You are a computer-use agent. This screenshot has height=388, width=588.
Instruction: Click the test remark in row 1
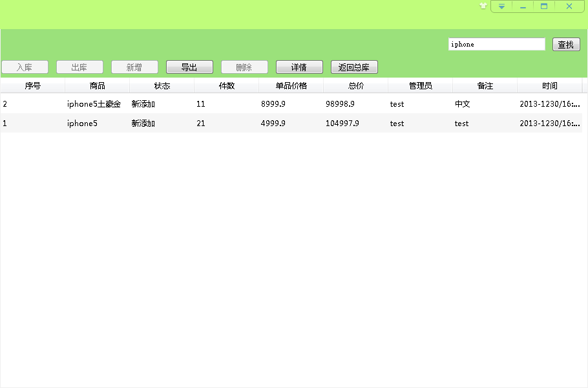(461, 124)
